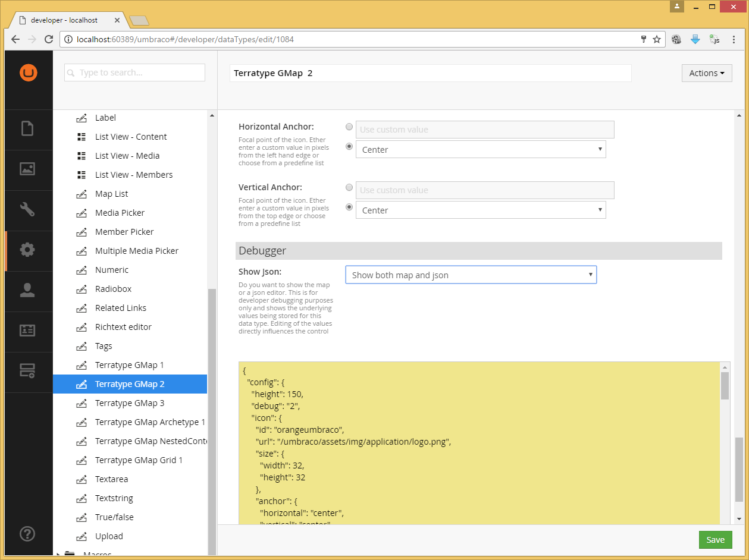Select Member Picker data type
The width and height of the screenshot is (749, 560).
pos(124,232)
